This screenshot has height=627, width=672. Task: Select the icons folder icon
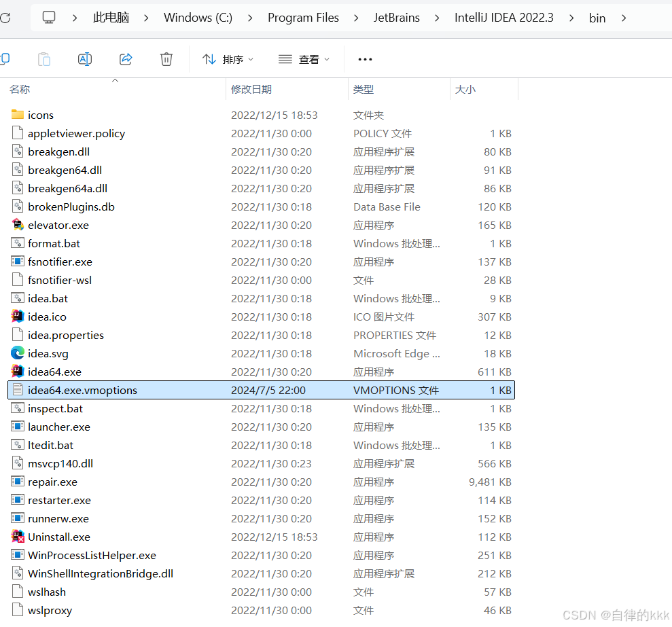(x=18, y=114)
